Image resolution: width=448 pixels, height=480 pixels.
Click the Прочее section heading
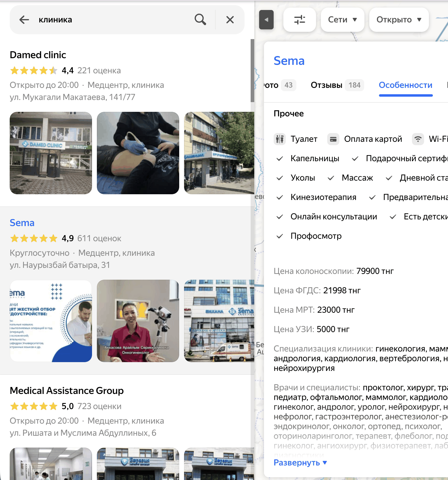click(289, 114)
